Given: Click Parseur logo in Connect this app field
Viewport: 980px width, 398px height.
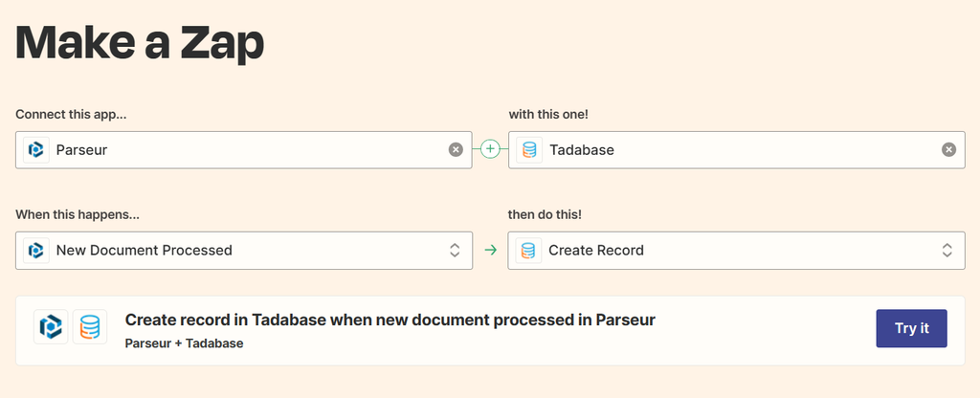Looking at the screenshot, I should point(36,150).
